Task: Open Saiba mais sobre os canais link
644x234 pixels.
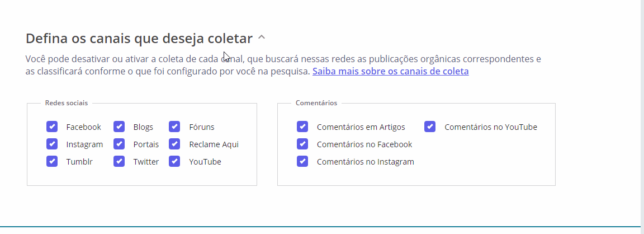Action: tap(390, 72)
